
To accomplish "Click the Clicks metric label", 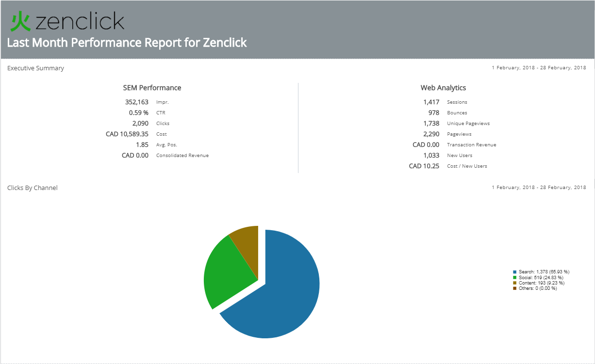I will click(x=163, y=124).
